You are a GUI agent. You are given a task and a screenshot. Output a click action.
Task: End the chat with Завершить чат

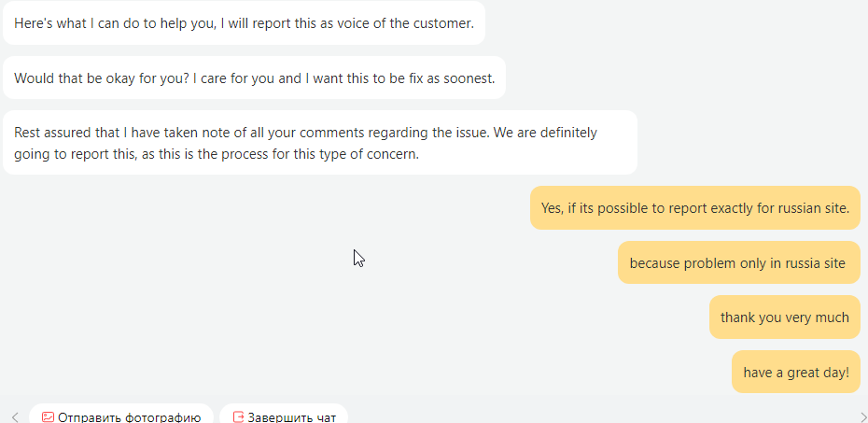(x=284, y=414)
